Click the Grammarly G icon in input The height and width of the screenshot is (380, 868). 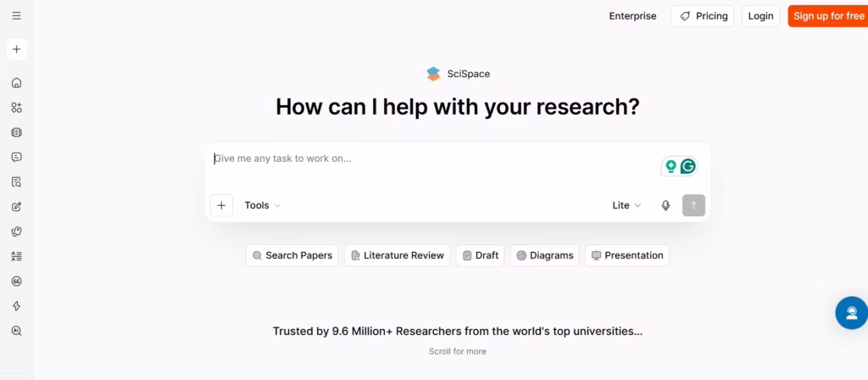pos(688,166)
